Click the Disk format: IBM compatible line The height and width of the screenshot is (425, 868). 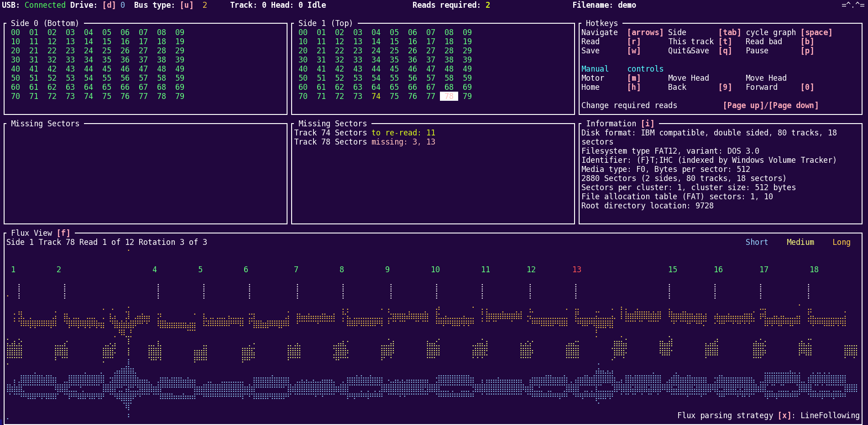(709, 137)
